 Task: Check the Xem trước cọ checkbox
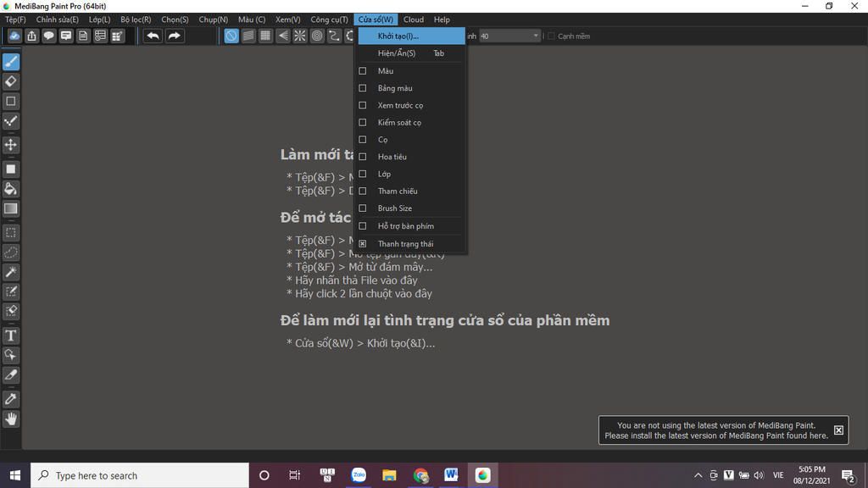pyautogui.click(x=363, y=105)
